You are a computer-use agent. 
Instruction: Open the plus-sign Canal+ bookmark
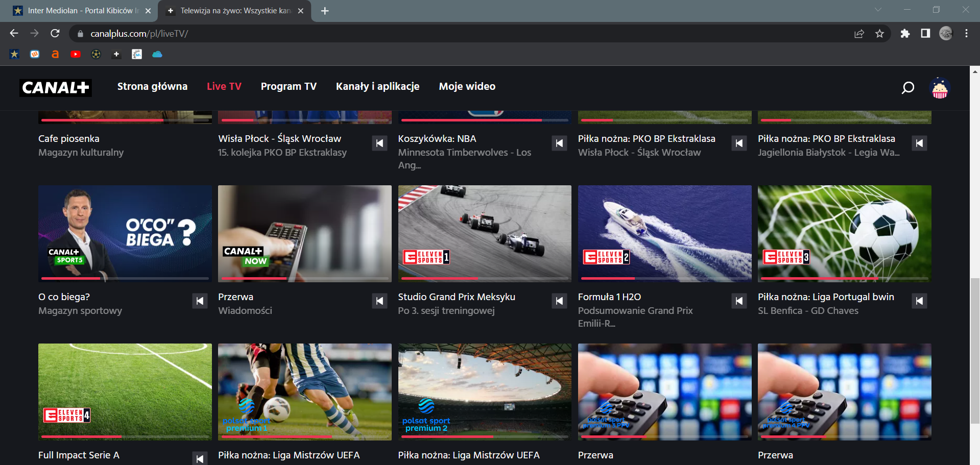[116, 54]
